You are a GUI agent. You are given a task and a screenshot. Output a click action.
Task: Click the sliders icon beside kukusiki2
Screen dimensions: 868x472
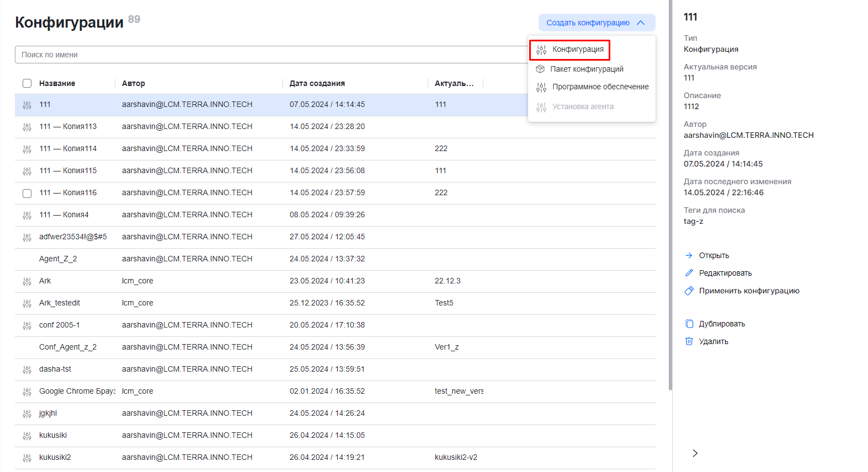[x=27, y=458]
